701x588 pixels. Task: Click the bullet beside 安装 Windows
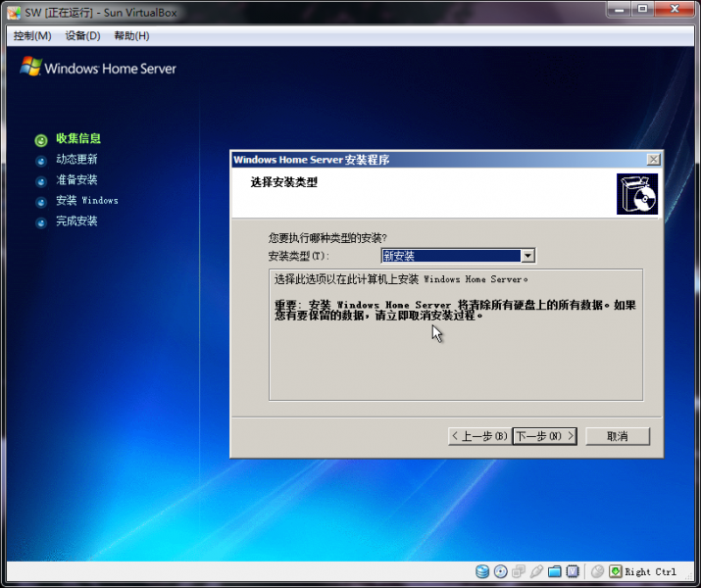point(41,202)
